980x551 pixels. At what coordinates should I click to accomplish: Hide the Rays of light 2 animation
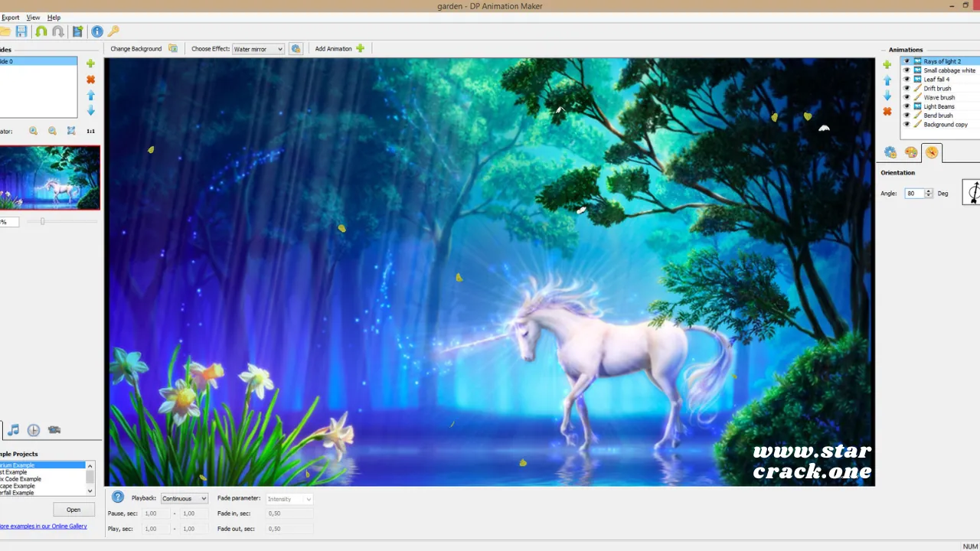(907, 61)
